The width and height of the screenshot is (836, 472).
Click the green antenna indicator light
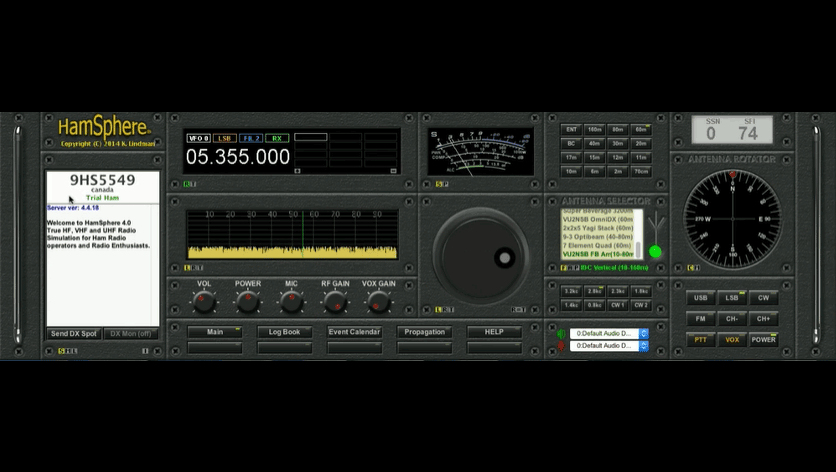tap(655, 252)
